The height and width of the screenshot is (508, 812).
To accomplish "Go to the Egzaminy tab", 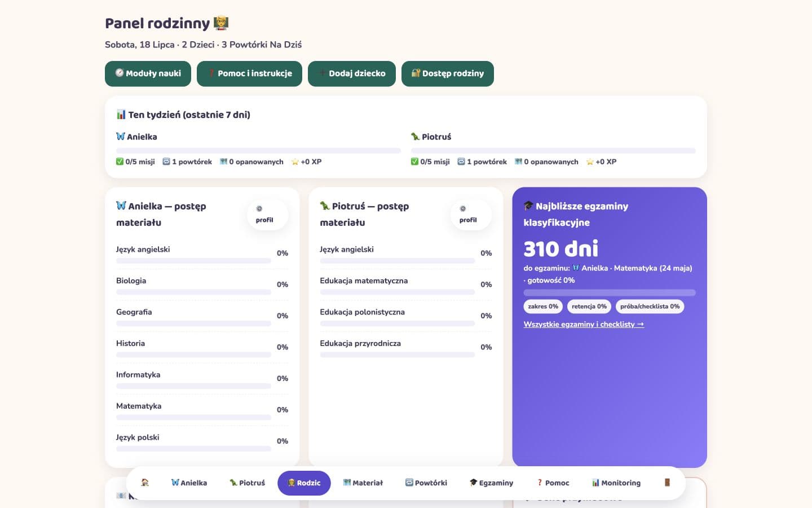I will point(492,483).
